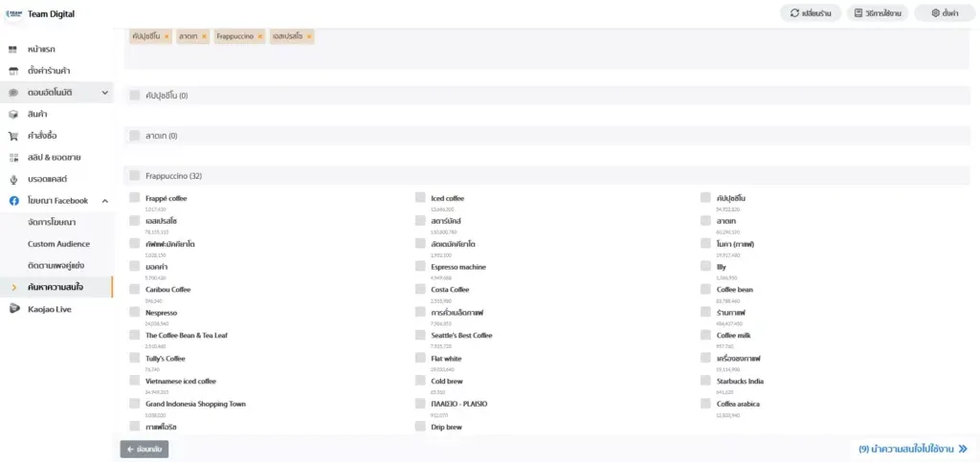Tick The Coffee Bean & Tea Leaf checkbox
Image resolution: width=980 pixels, height=462 pixels.
coord(134,336)
